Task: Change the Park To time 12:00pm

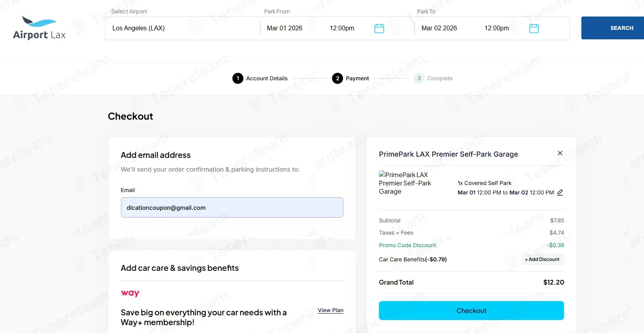Action: point(497,28)
